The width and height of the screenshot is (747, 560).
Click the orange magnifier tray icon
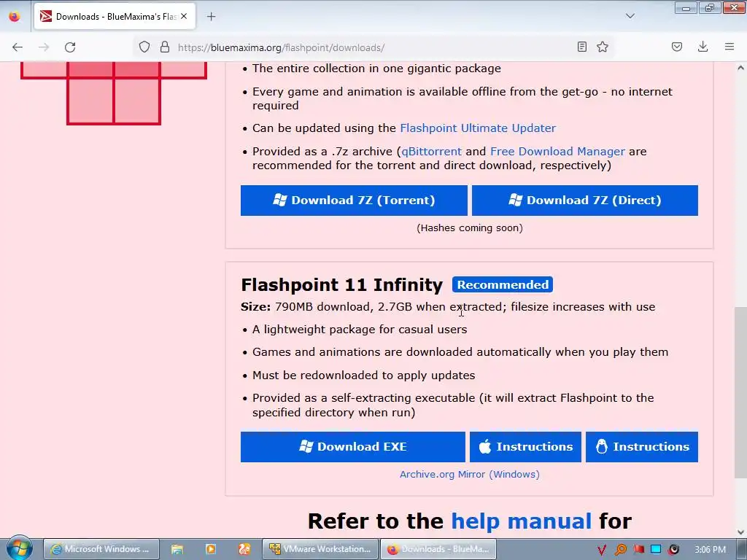click(x=620, y=550)
